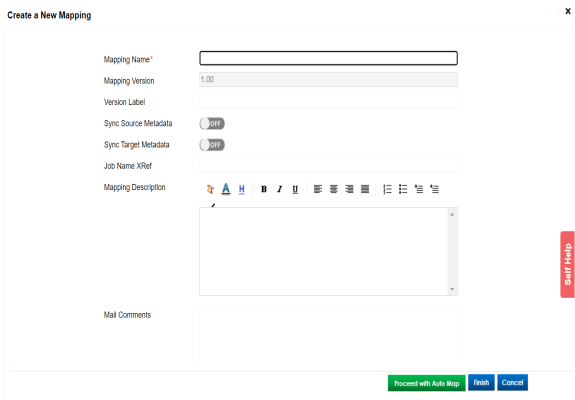Viewport: 575px width, 400px height.
Task: Click the Mapping Name label
Action: click(x=128, y=59)
